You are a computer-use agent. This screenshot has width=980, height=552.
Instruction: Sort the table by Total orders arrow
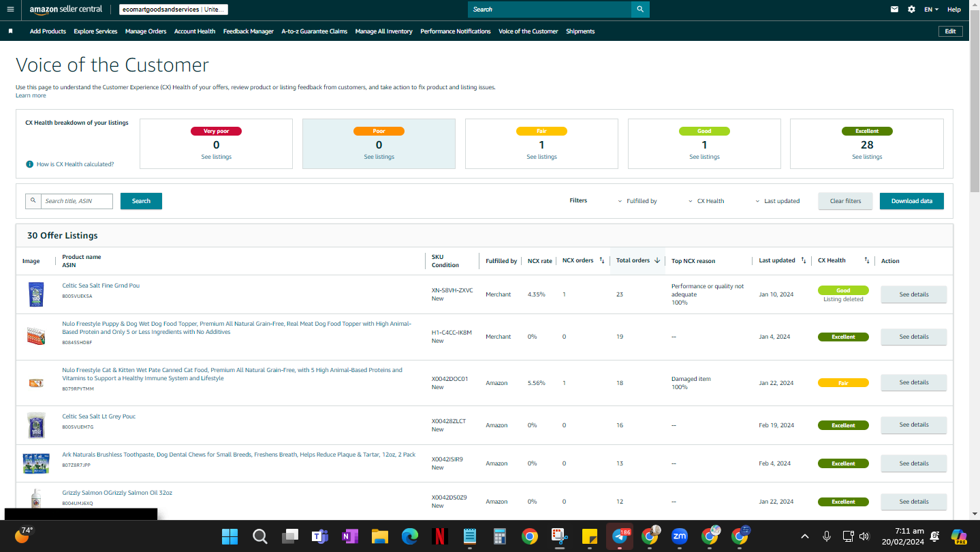pos(657,260)
